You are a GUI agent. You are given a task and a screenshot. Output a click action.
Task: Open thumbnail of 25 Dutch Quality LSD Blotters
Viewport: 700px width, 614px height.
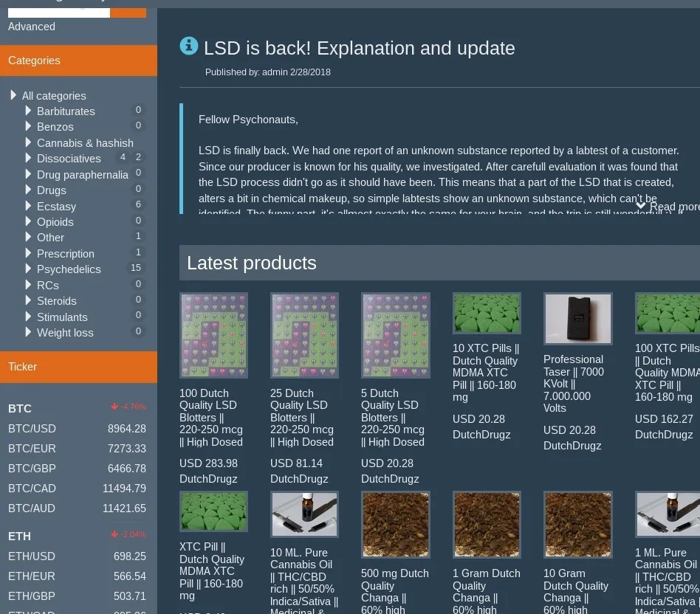point(304,335)
